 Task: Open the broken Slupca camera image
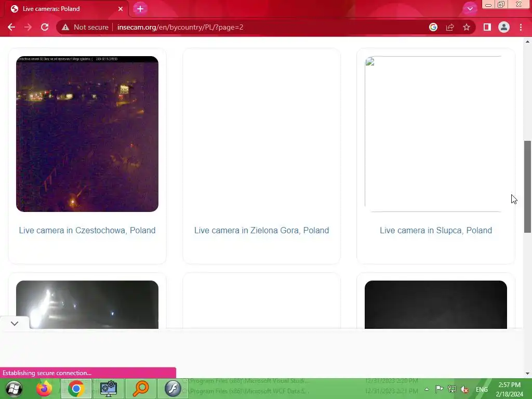(x=436, y=134)
